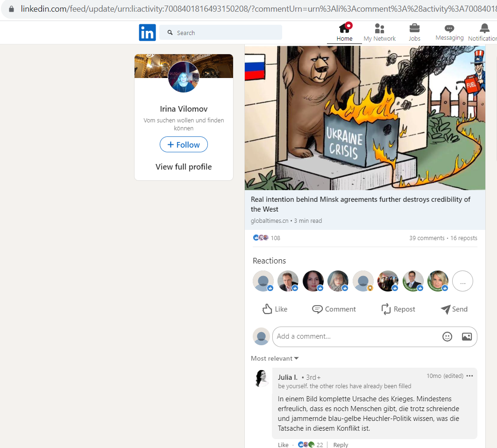
Task: Open the options menu on Julia's comment
Action: (x=470, y=376)
